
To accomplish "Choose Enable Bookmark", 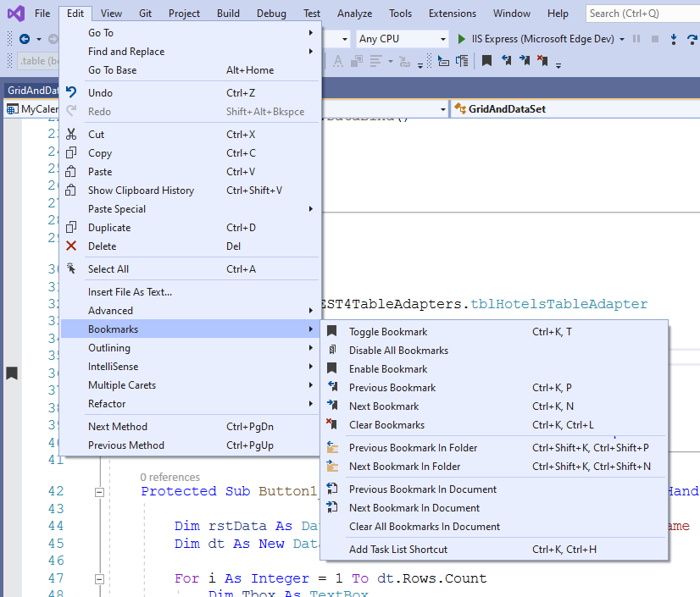I will pyautogui.click(x=494, y=369).
